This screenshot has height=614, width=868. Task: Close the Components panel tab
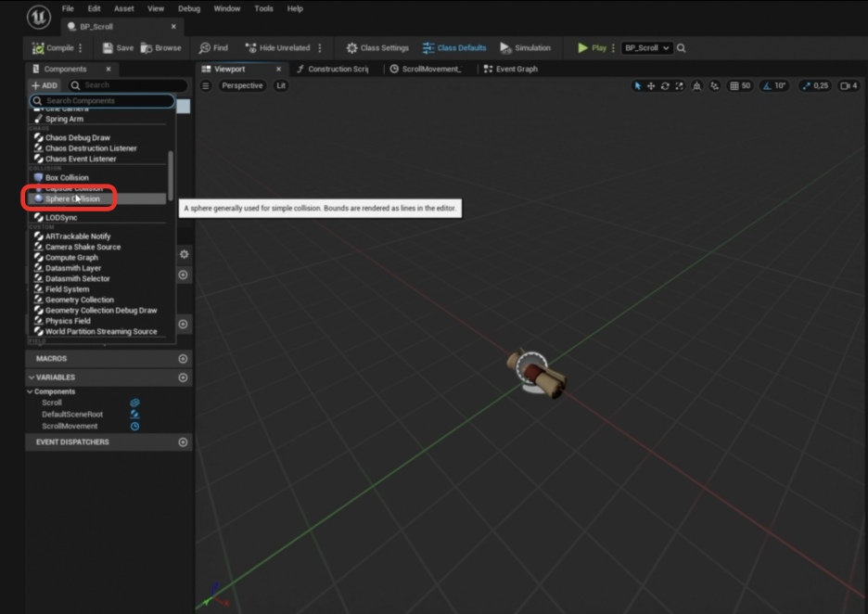(x=108, y=70)
